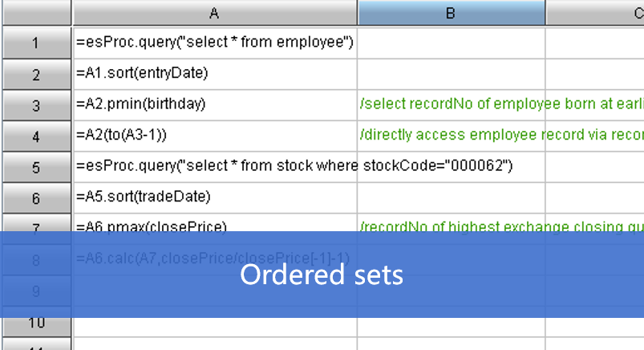Select cell containing A1.sort(entryDate)
This screenshot has width=644, height=350.
215,74
